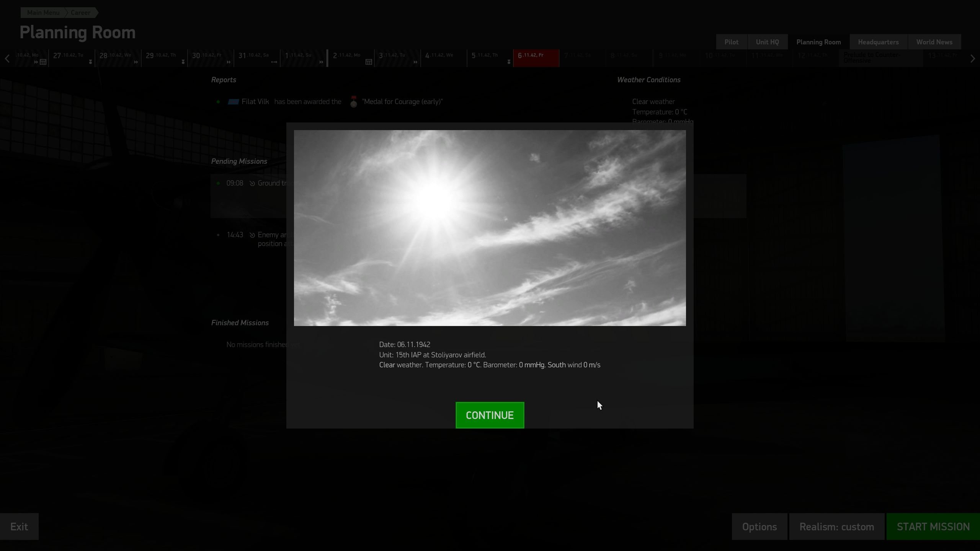This screenshot has height=551, width=980.
Task: Click the Medal for Courage award icon
Action: click(354, 102)
